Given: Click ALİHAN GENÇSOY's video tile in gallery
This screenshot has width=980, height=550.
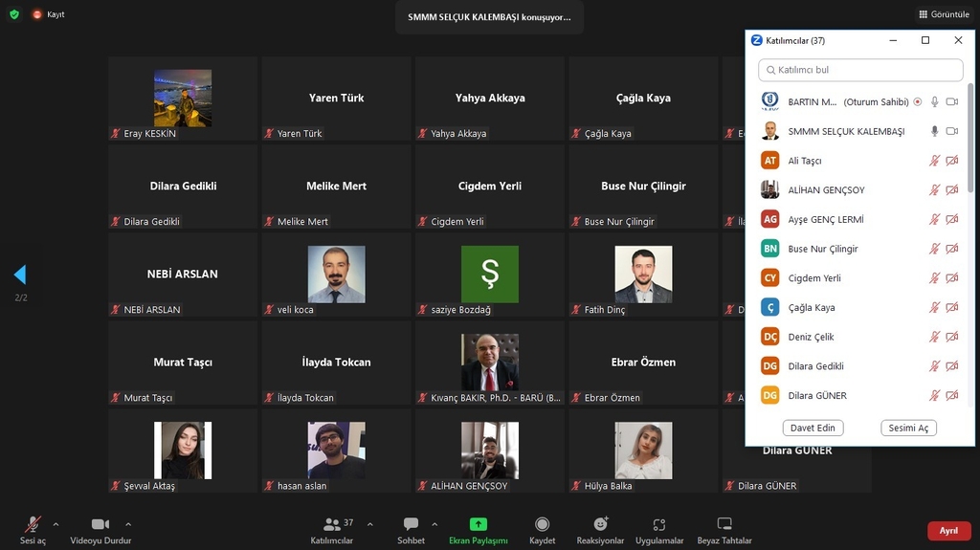Looking at the screenshot, I should 489,451.
